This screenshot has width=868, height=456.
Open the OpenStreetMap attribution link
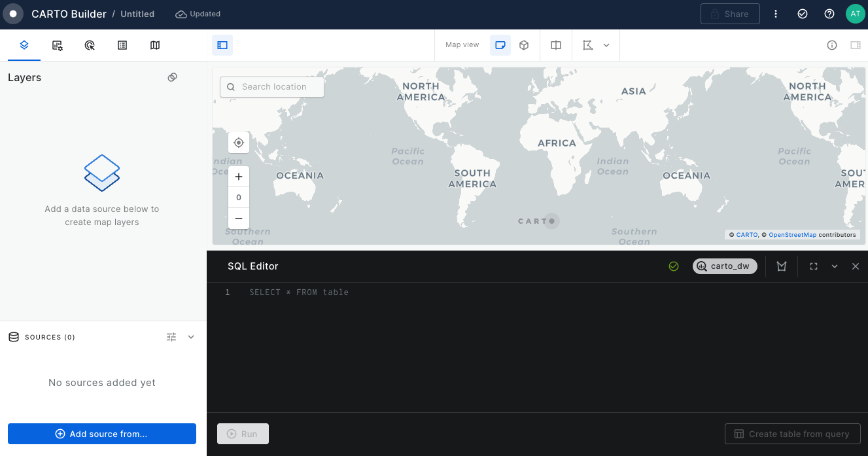[792, 235]
